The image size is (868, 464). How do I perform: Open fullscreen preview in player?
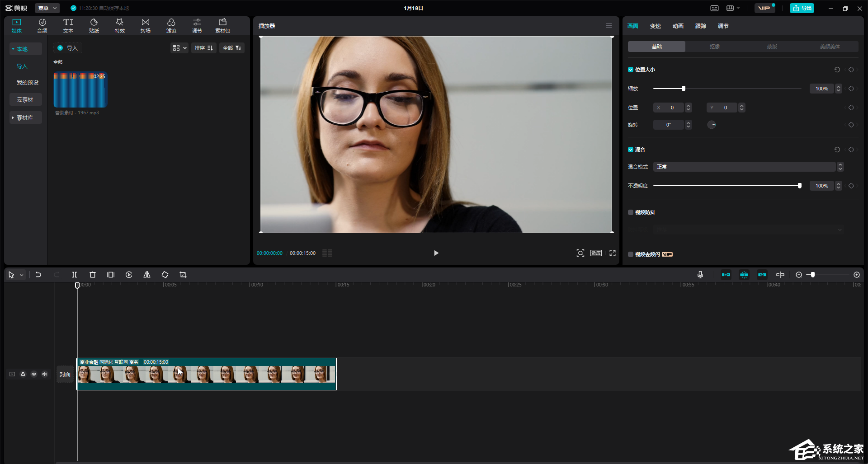tap(613, 253)
